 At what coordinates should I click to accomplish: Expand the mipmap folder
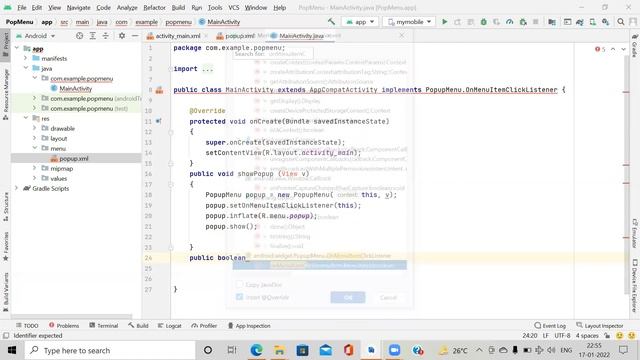pyautogui.click(x=35, y=168)
